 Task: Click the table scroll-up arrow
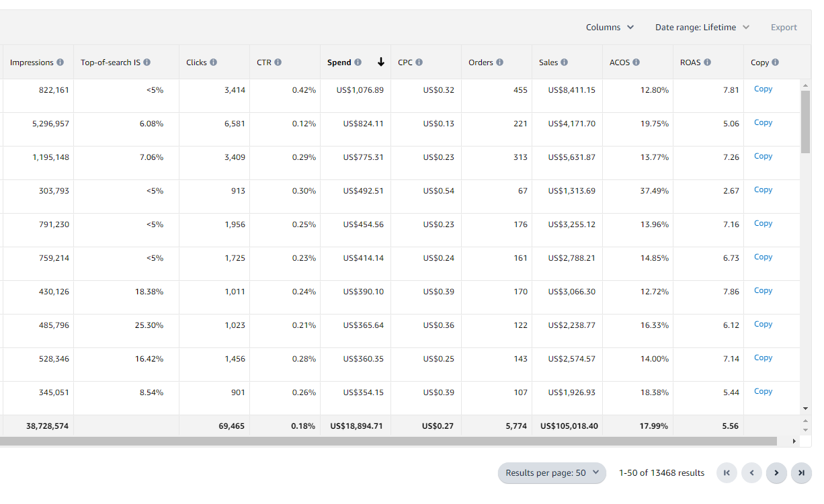[806, 85]
